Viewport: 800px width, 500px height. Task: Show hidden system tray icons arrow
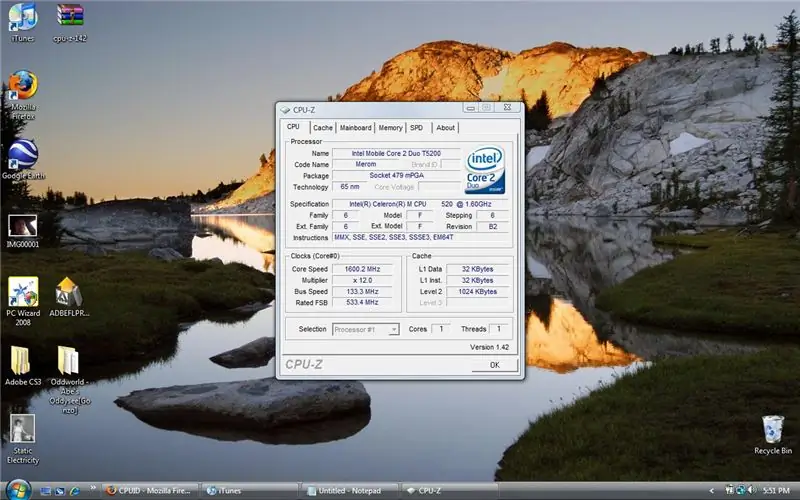pos(711,491)
